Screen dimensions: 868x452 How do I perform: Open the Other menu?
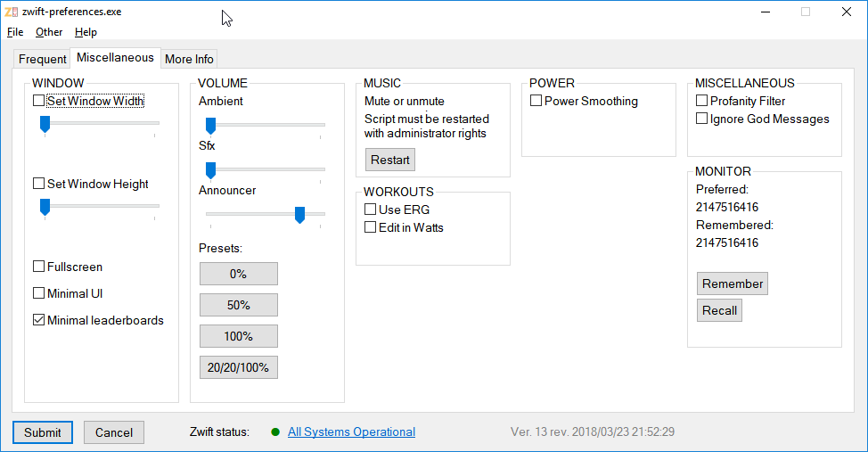(49, 32)
